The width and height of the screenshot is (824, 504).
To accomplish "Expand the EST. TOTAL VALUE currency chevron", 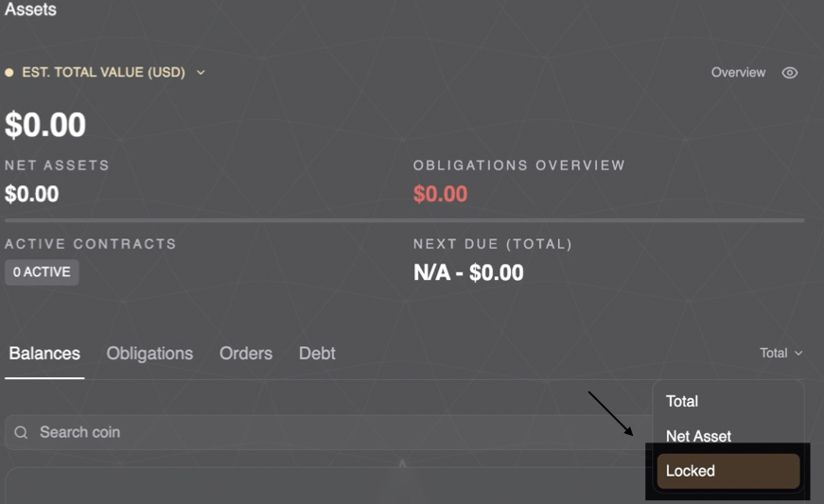I will click(x=201, y=73).
